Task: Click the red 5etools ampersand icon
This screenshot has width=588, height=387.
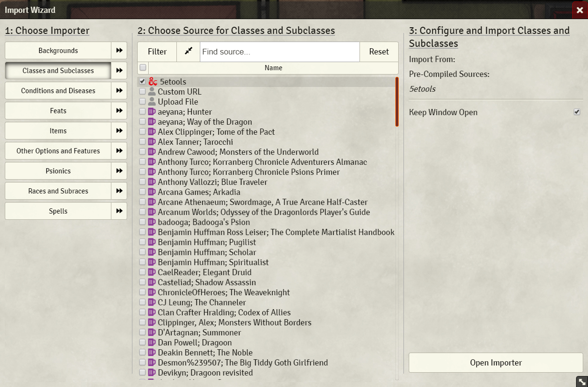Action: (153, 82)
